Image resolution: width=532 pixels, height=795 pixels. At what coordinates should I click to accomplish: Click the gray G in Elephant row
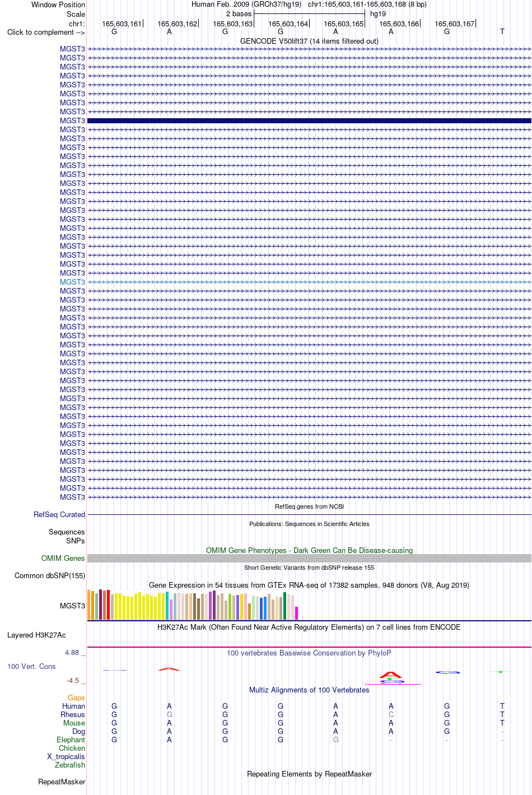[x=335, y=740]
